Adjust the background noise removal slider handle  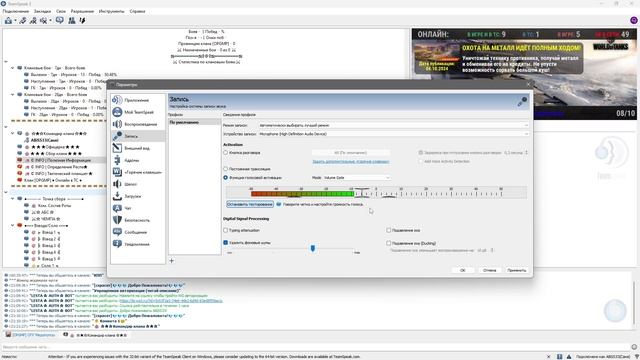(313, 248)
